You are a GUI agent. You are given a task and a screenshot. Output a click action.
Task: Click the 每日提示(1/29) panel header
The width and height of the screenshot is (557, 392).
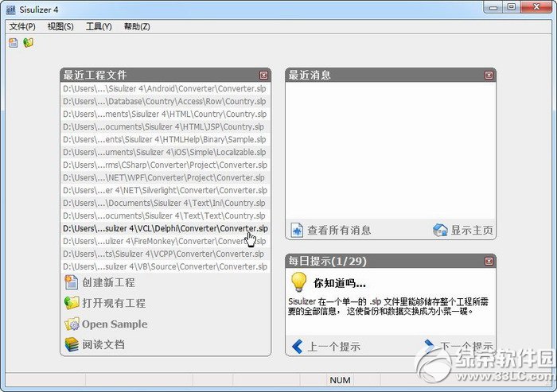391,262
